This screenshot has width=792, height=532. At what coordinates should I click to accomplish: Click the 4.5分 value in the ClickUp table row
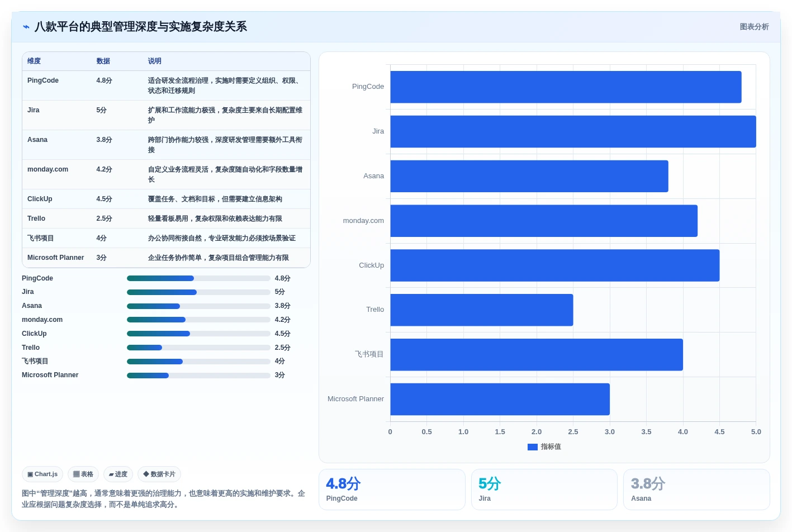click(x=104, y=199)
